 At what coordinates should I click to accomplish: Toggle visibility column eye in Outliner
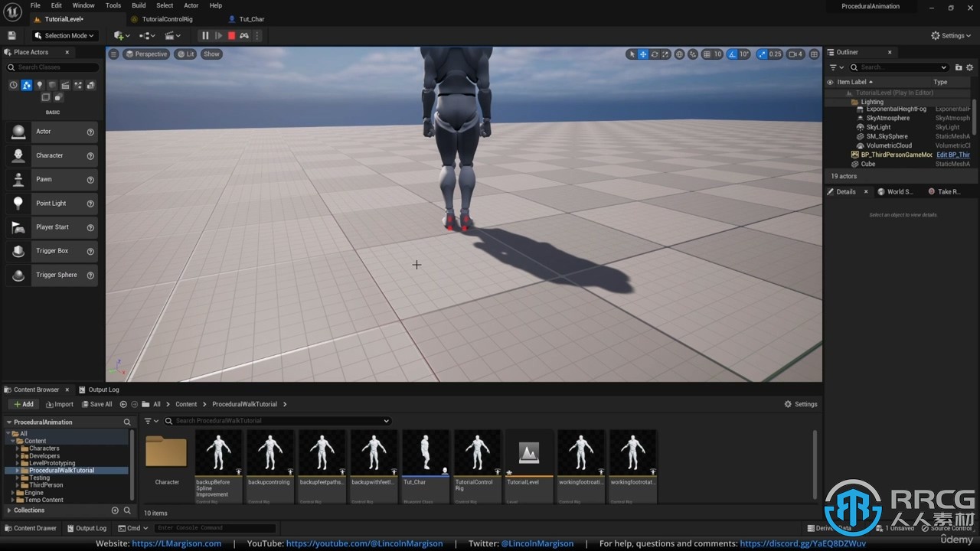[x=830, y=82]
